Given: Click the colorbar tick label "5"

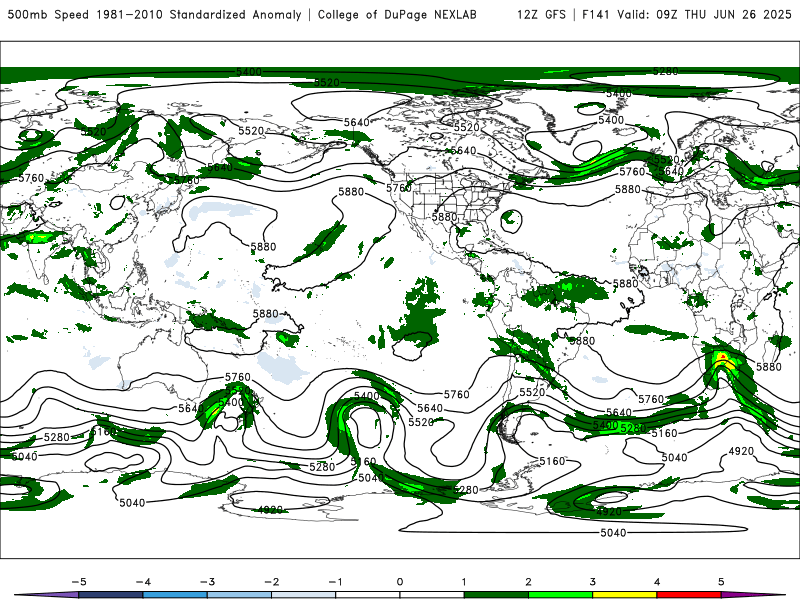Looking at the screenshot, I should click(721, 582).
